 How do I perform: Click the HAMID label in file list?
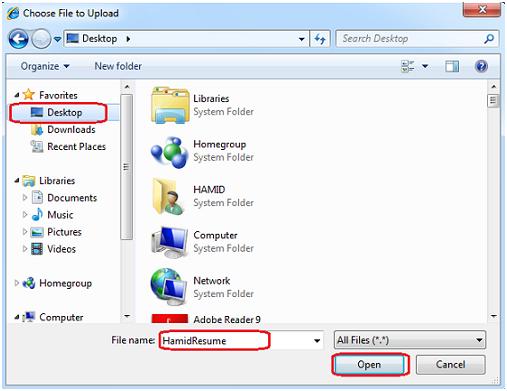[x=209, y=190]
